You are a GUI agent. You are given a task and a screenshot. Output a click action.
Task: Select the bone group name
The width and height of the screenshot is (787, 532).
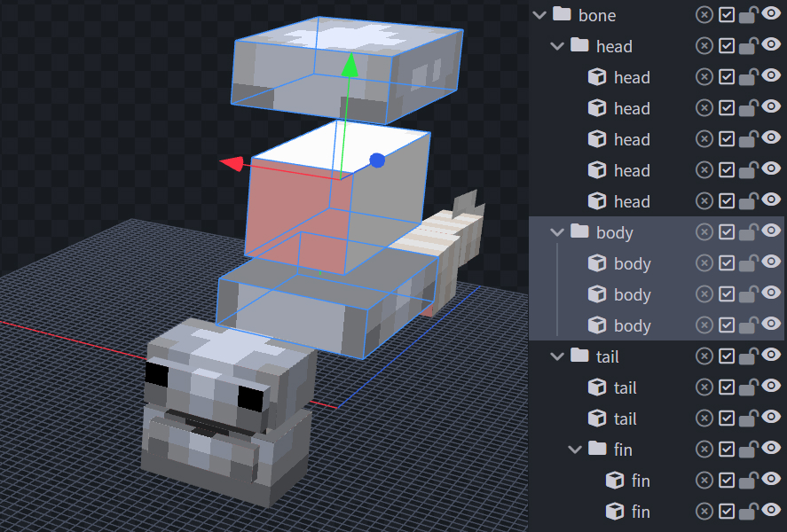[x=597, y=16]
